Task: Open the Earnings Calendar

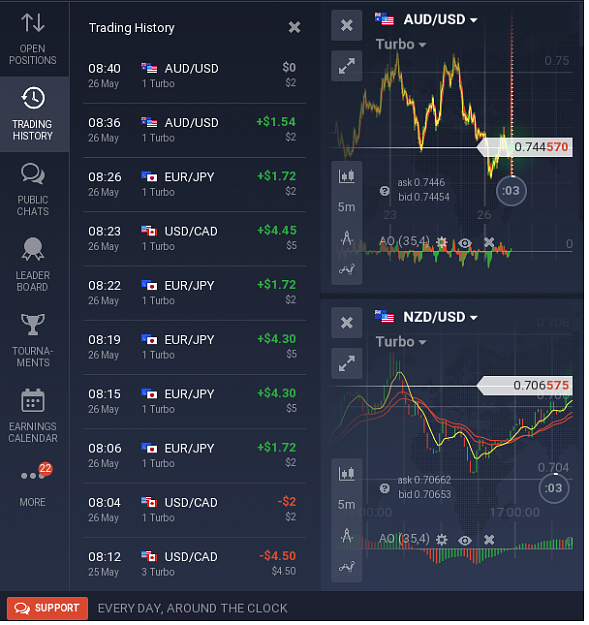Action: click(x=33, y=417)
